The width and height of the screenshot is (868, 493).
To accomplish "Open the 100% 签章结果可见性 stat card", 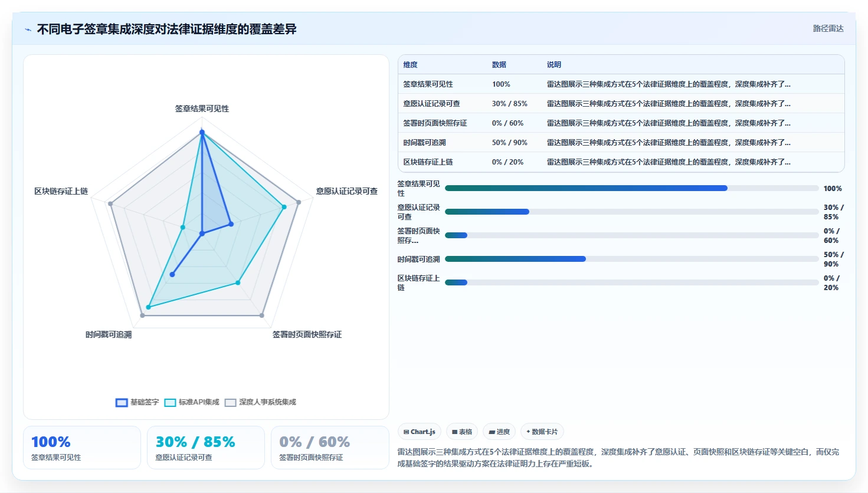I will (82, 448).
